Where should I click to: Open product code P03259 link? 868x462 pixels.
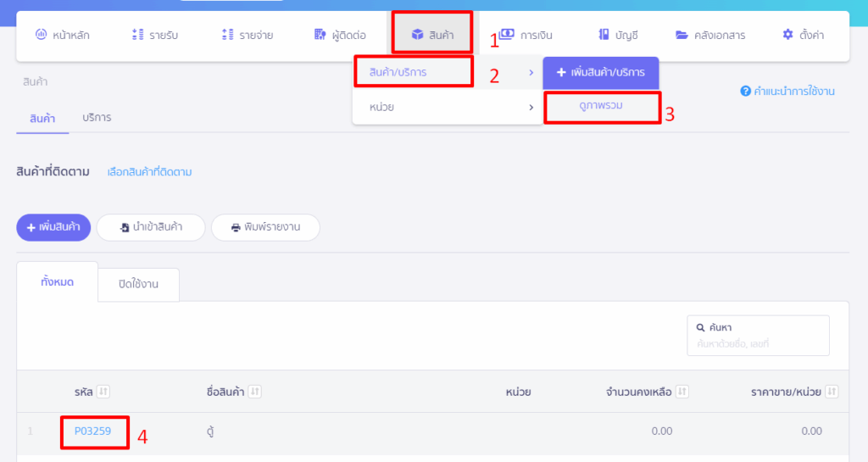click(x=93, y=431)
